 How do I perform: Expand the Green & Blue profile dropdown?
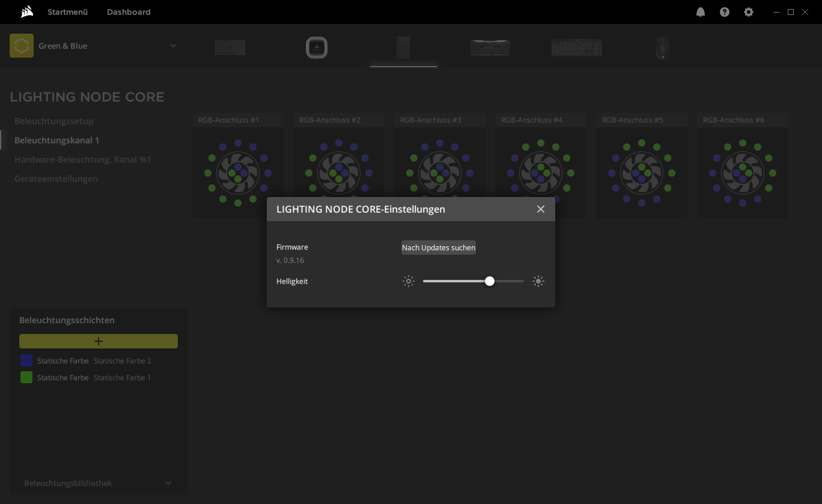point(173,46)
